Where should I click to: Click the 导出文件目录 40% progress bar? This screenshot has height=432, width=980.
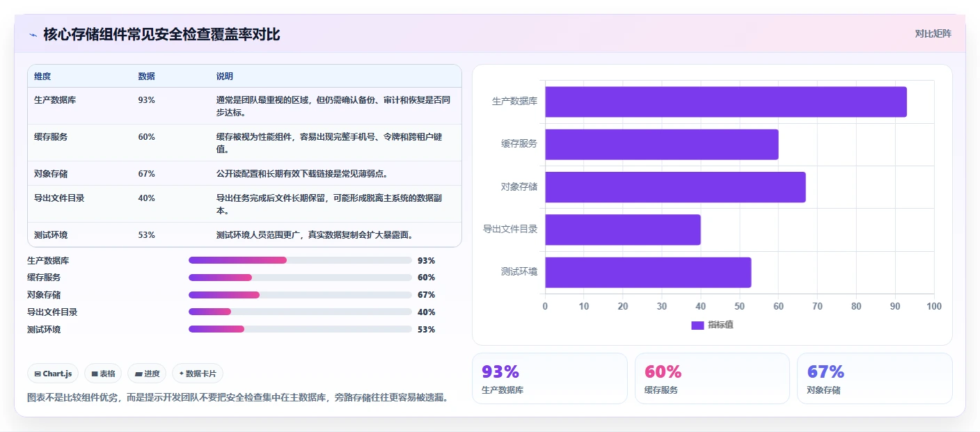(x=300, y=312)
